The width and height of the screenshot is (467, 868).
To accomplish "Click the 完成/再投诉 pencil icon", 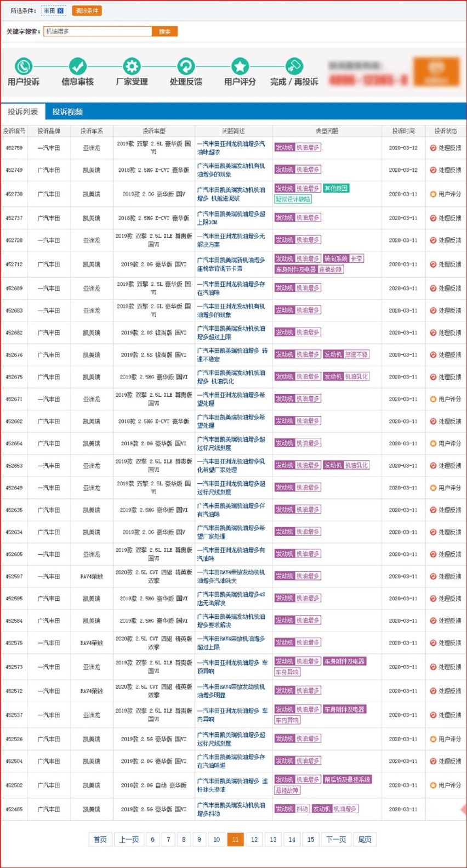I will 294,66.
